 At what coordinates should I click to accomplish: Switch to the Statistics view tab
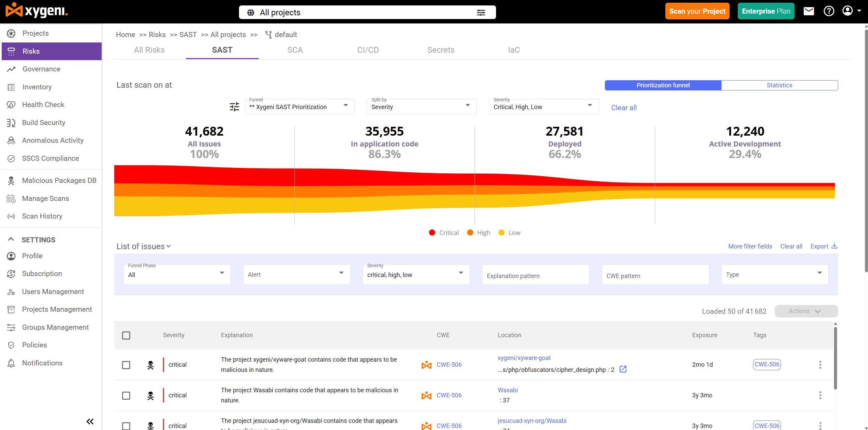(x=779, y=85)
